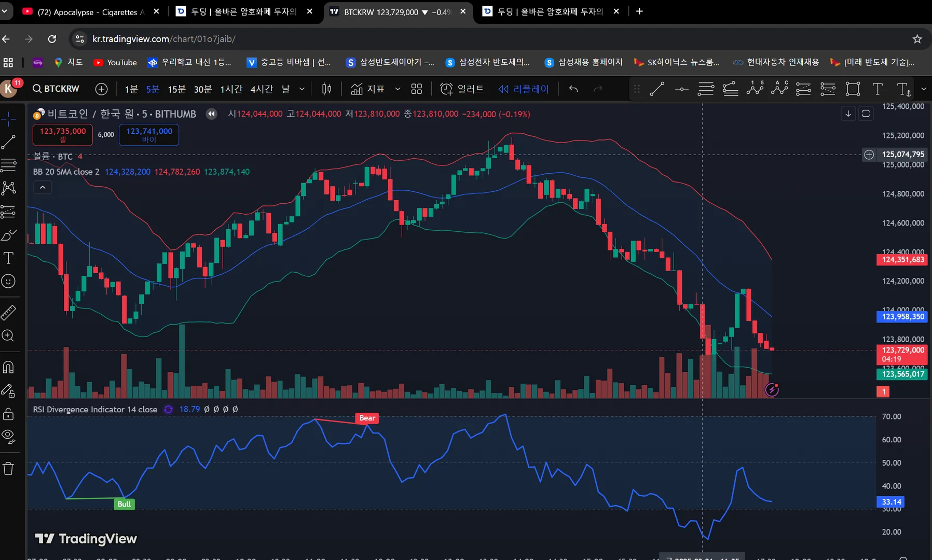Viewport: 932px width, 560px height.
Task: Click the blue 123,741,000 buy button
Action: tap(149, 135)
